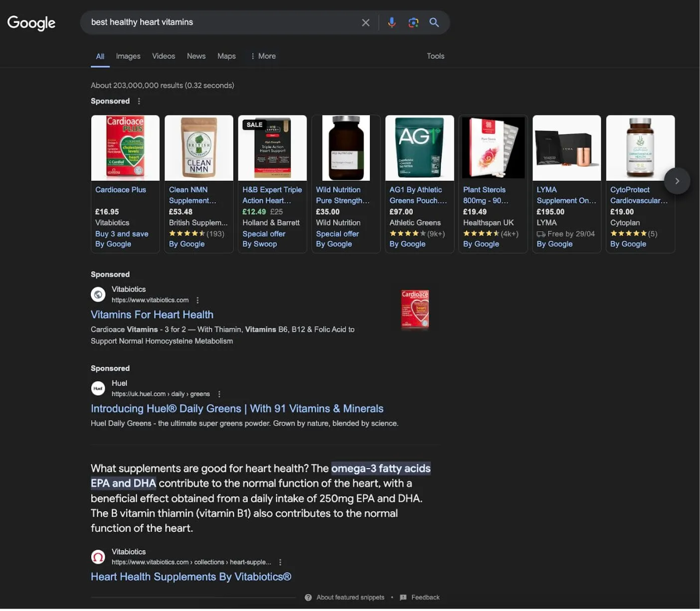Start voice search with microphone icon

pos(392,22)
